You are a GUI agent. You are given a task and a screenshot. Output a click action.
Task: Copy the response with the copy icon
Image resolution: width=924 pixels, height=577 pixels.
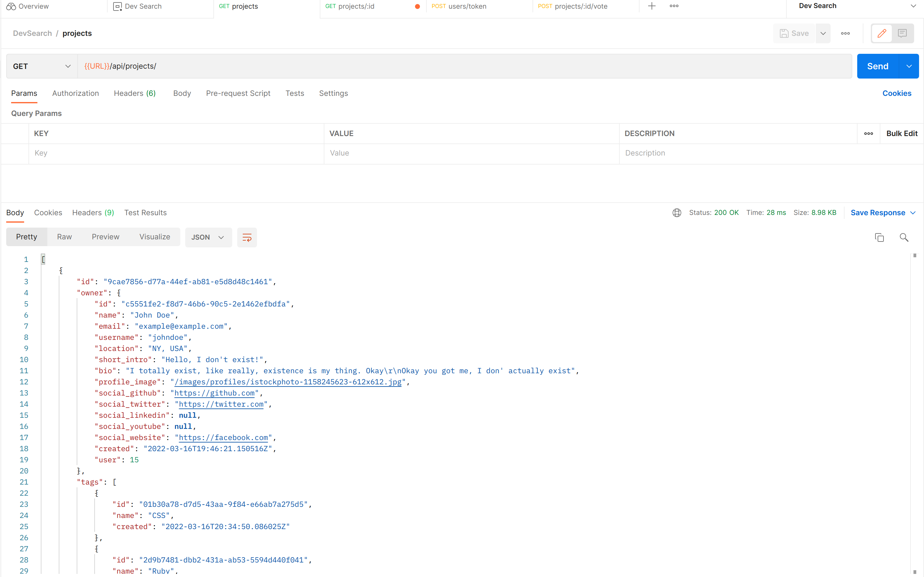879,237
